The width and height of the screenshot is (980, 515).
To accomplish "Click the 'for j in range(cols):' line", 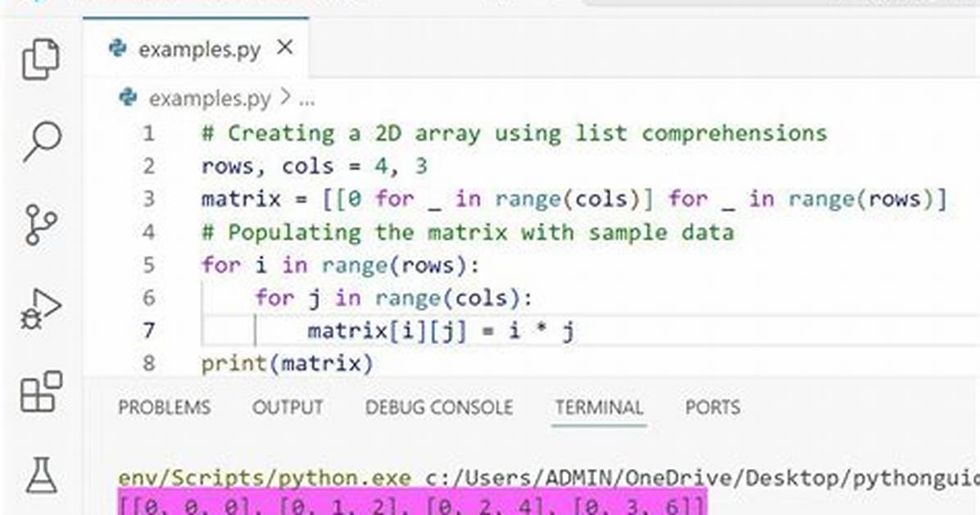I will coord(394,298).
